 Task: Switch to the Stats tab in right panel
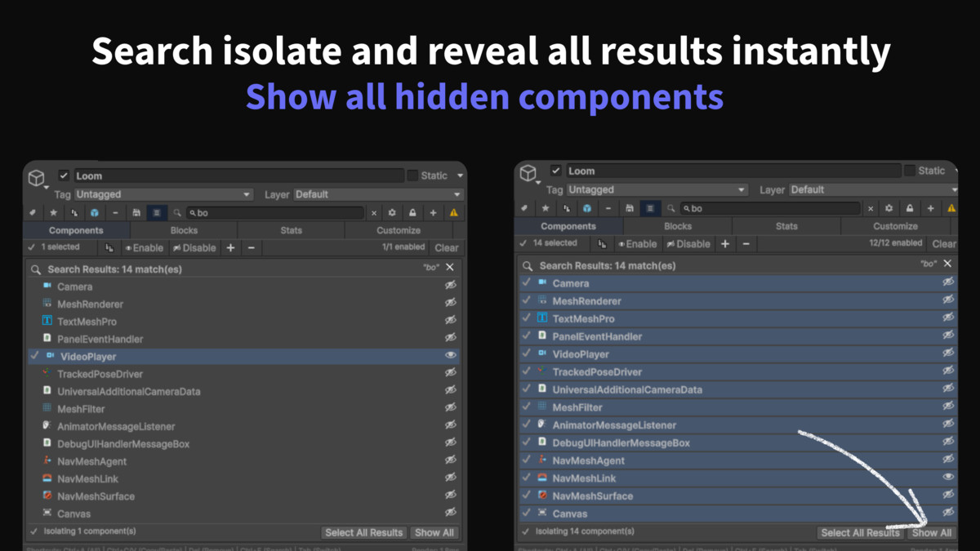point(786,226)
